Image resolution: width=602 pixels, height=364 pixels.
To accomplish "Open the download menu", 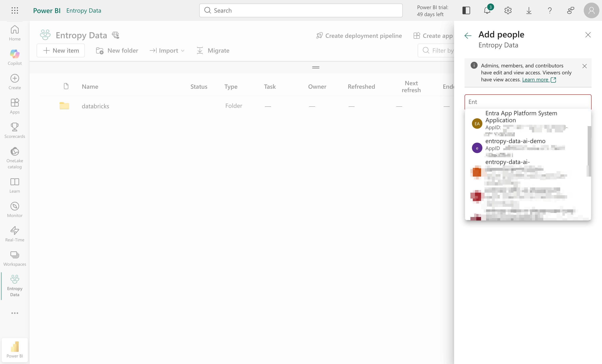I will pos(529,10).
